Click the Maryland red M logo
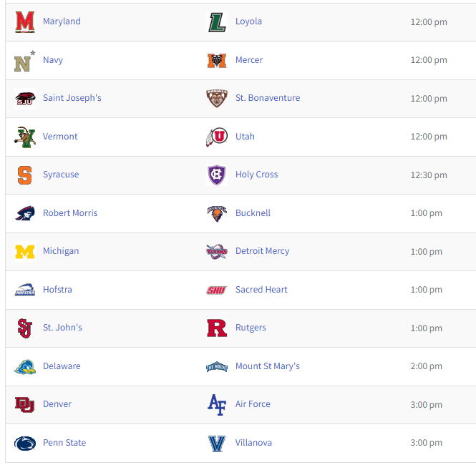Screen dimensions: 476x465 (x=25, y=22)
